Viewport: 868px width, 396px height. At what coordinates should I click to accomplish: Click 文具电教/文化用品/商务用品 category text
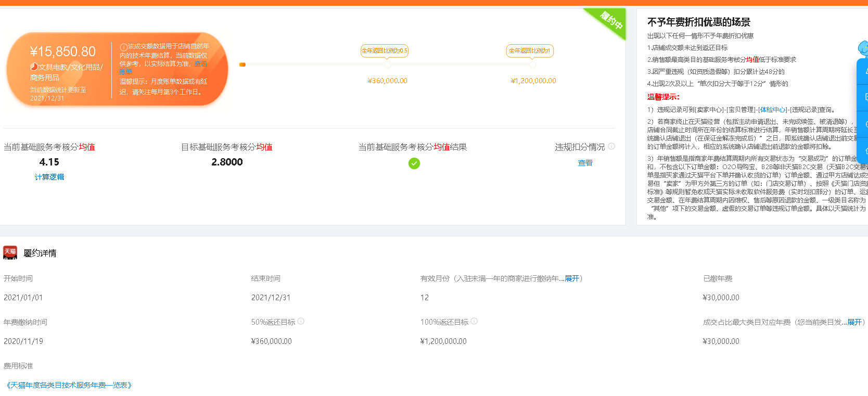click(x=67, y=72)
